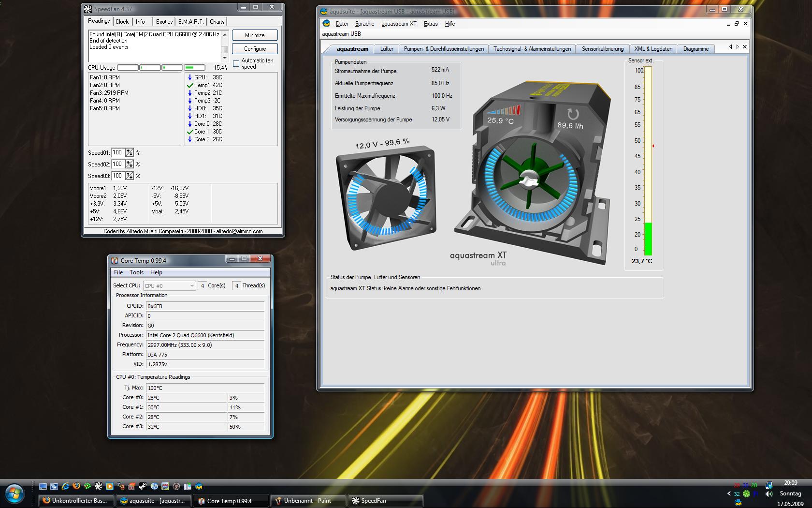
Task: Open the Sensorkalibrierung tab
Action: pyautogui.click(x=602, y=49)
